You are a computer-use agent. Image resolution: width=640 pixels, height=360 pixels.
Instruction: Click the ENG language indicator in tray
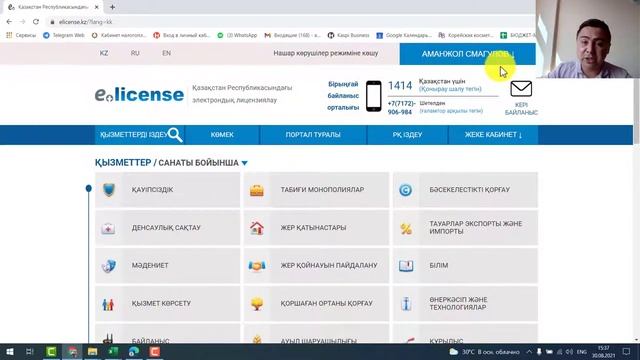coord(582,351)
